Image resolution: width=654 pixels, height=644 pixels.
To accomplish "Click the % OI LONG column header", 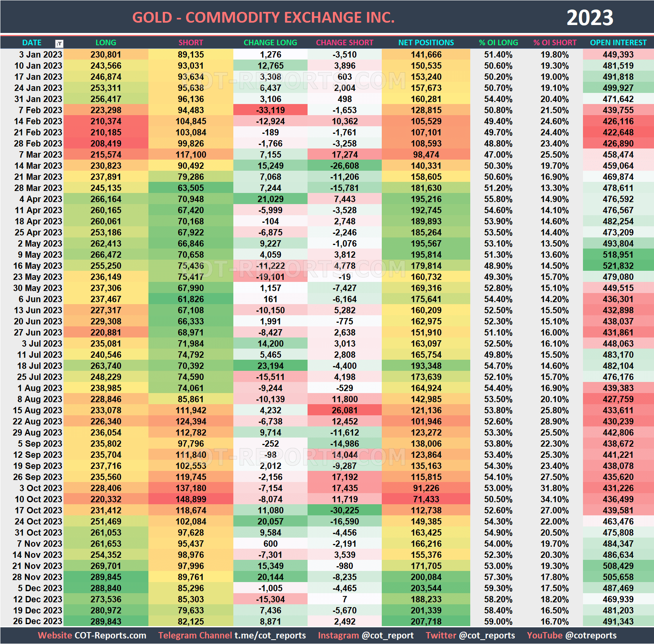I will pyautogui.click(x=498, y=42).
